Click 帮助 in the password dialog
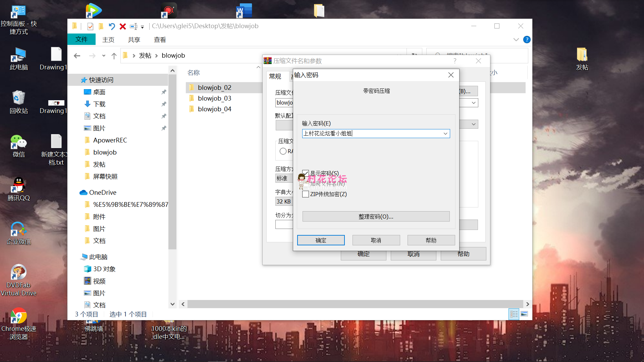Viewport: 644px width, 362px height. 431,240
